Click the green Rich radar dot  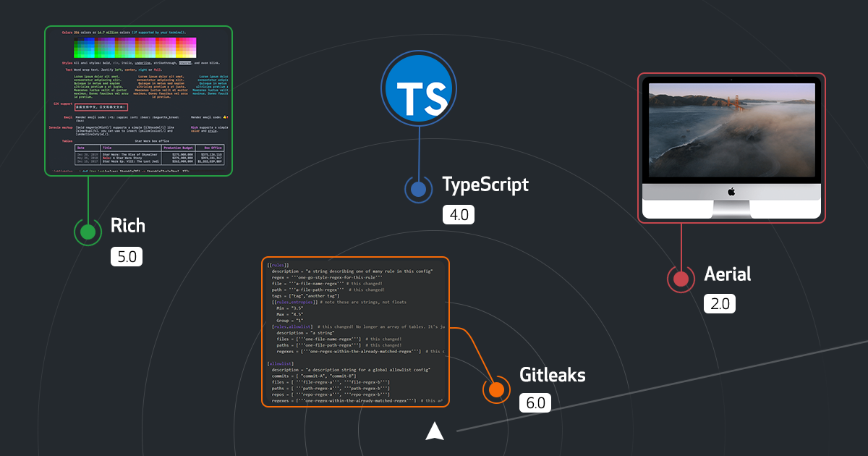click(88, 232)
